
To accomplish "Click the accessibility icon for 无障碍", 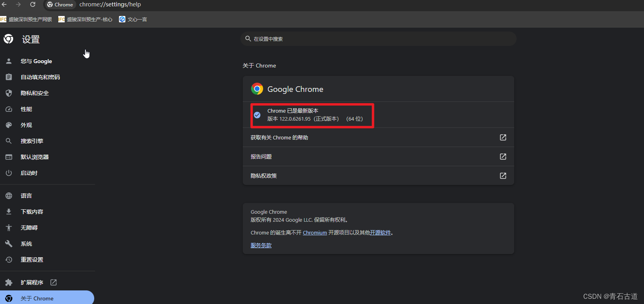I will [9, 228].
